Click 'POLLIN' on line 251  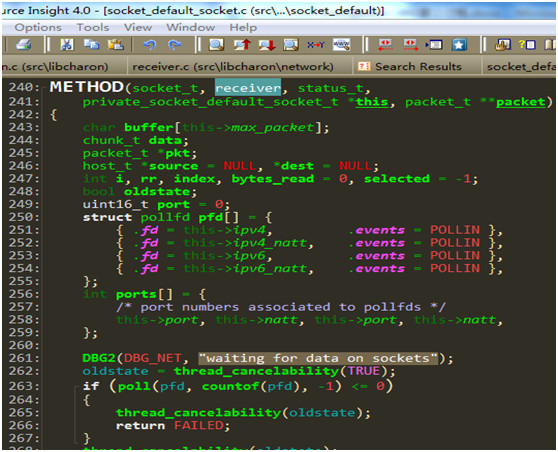click(x=455, y=230)
